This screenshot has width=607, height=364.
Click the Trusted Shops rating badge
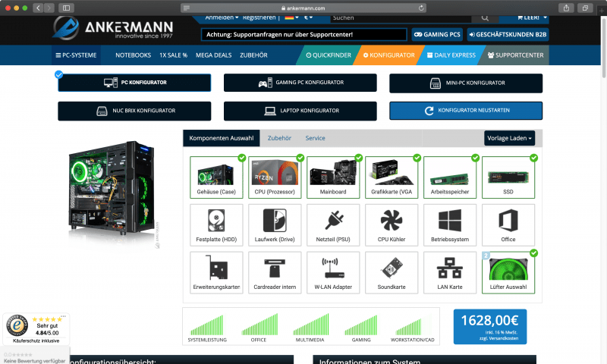click(x=36, y=329)
